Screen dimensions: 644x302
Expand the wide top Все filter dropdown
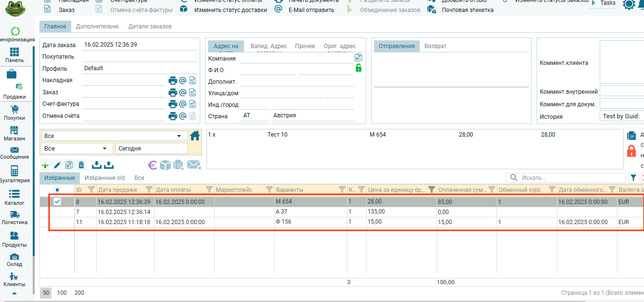click(x=179, y=136)
